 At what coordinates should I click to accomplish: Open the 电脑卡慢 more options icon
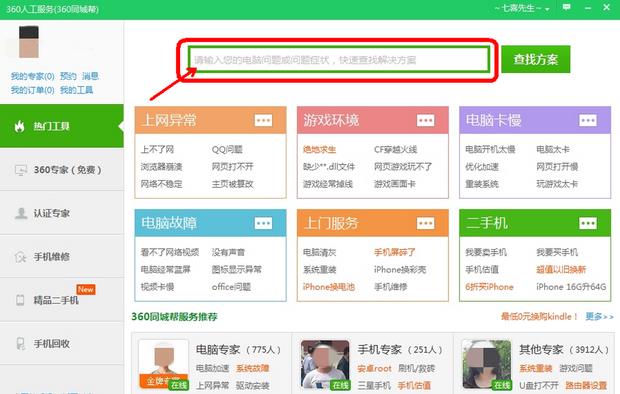pyautogui.click(x=588, y=120)
